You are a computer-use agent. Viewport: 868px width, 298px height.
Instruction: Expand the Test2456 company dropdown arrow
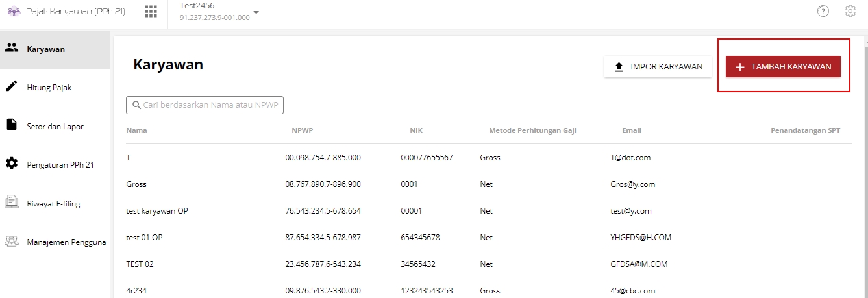click(256, 12)
